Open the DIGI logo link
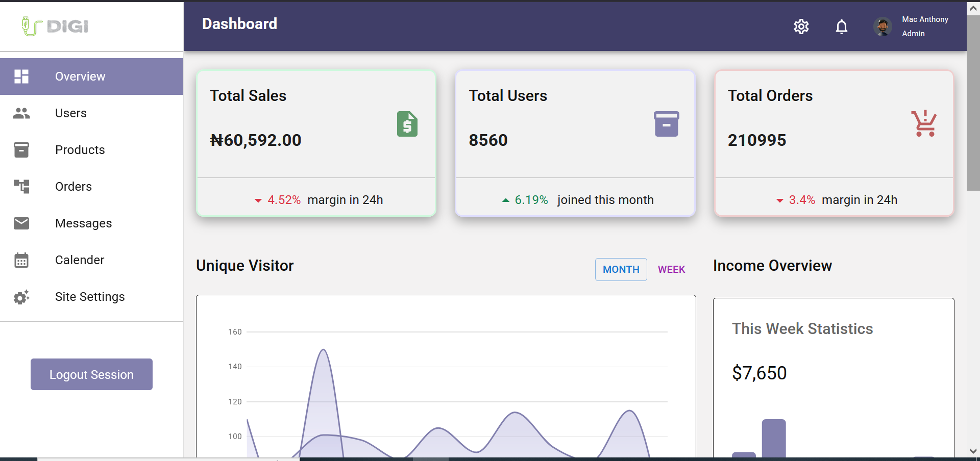This screenshot has height=461, width=980. (x=54, y=26)
